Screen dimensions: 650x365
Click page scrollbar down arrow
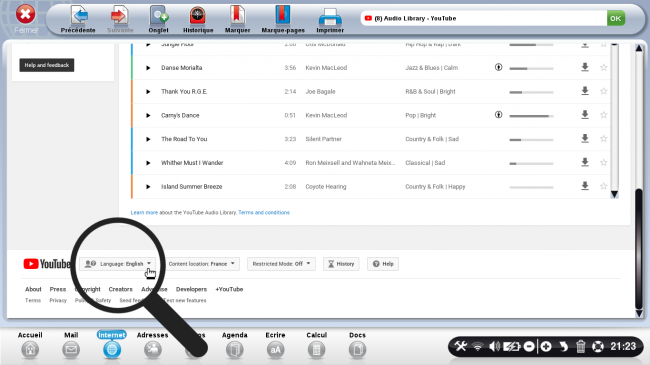click(x=639, y=314)
